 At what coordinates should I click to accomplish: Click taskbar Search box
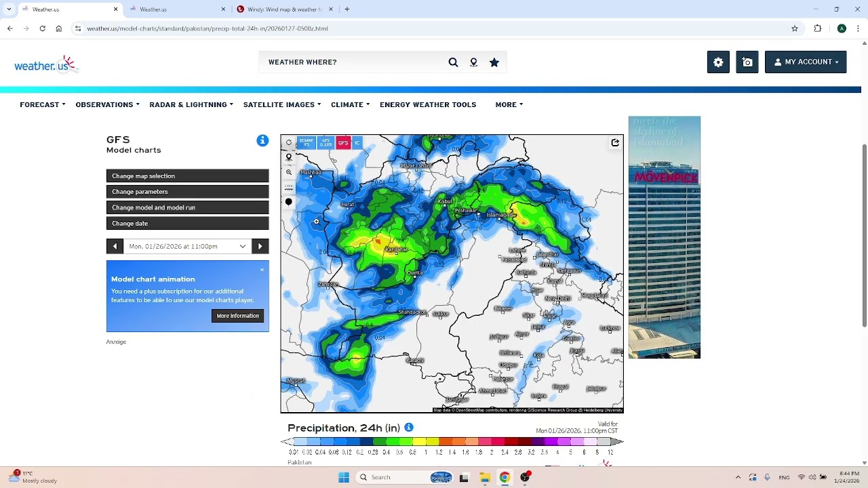(x=405, y=477)
